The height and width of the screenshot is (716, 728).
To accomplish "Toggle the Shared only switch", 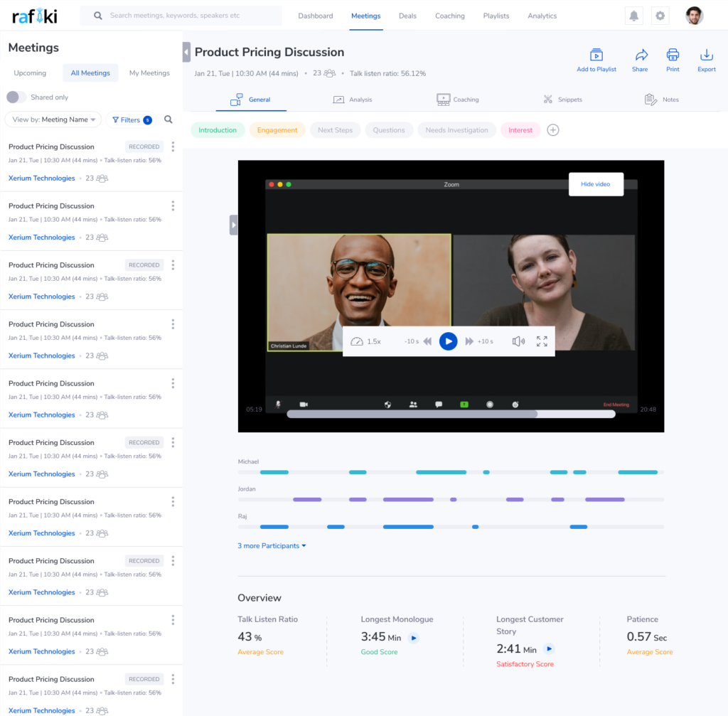I will [x=16, y=97].
